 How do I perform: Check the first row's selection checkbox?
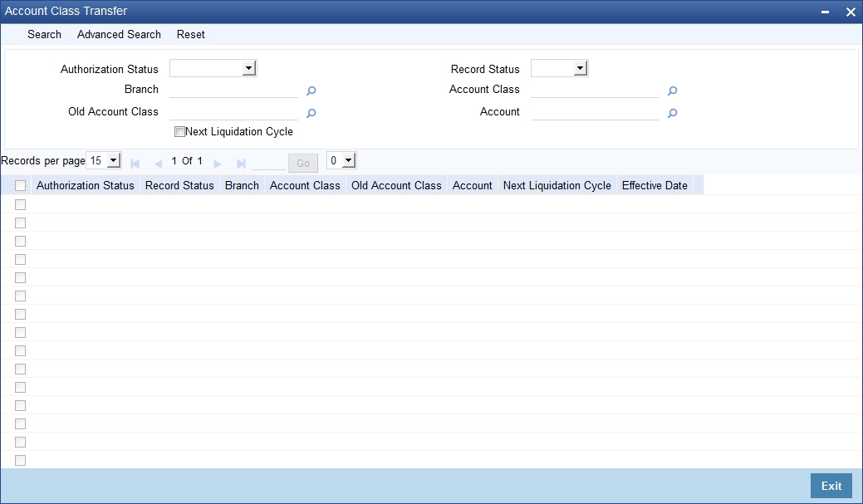click(x=20, y=204)
